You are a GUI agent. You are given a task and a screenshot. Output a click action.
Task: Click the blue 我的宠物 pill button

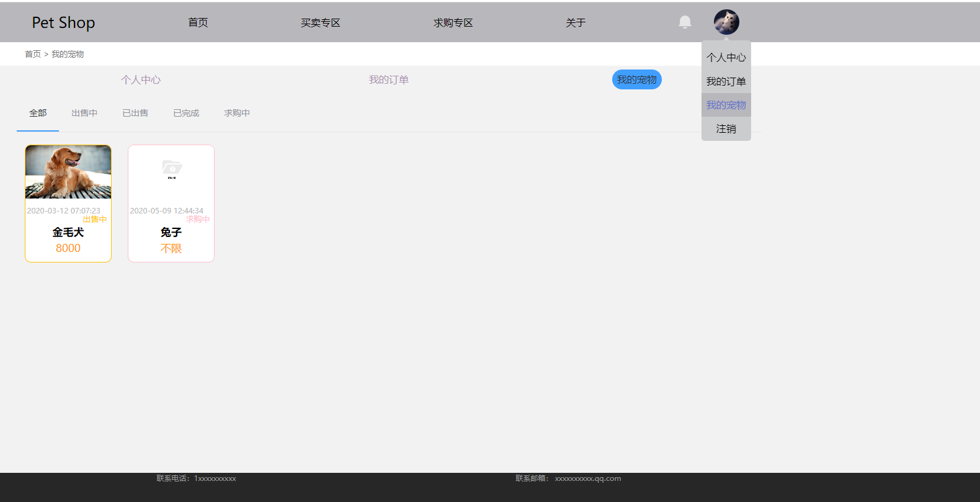pyautogui.click(x=636, y=79)
